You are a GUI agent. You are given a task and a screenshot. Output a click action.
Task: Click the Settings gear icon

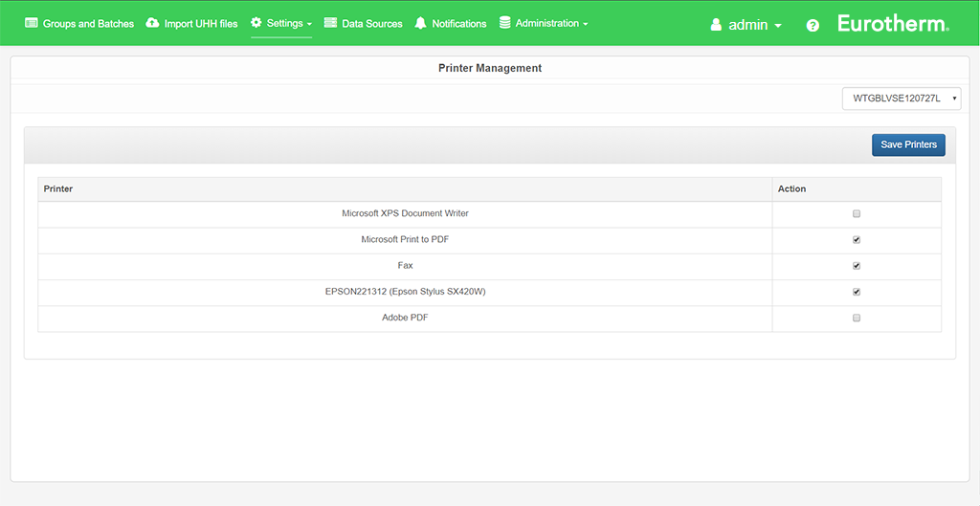(x=256, y=23)
